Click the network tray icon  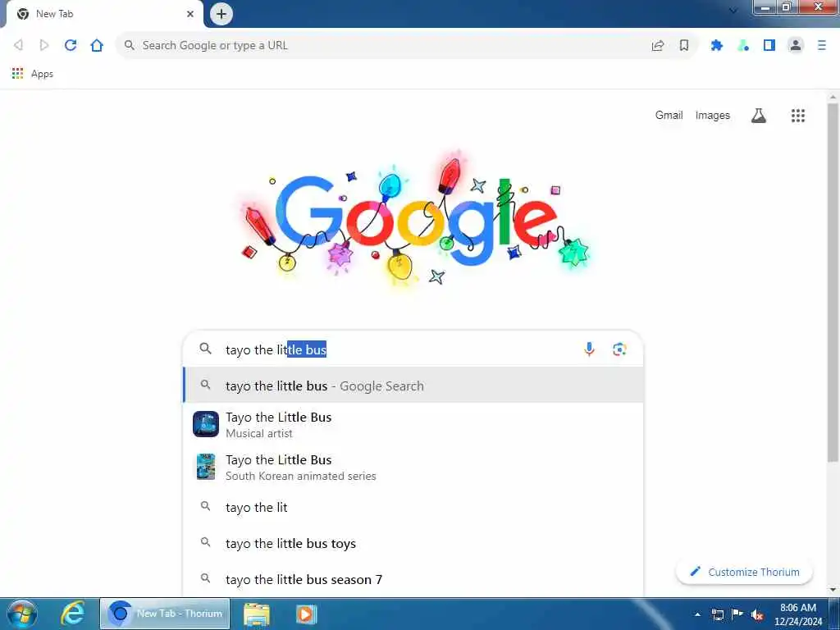coord(718,614)
